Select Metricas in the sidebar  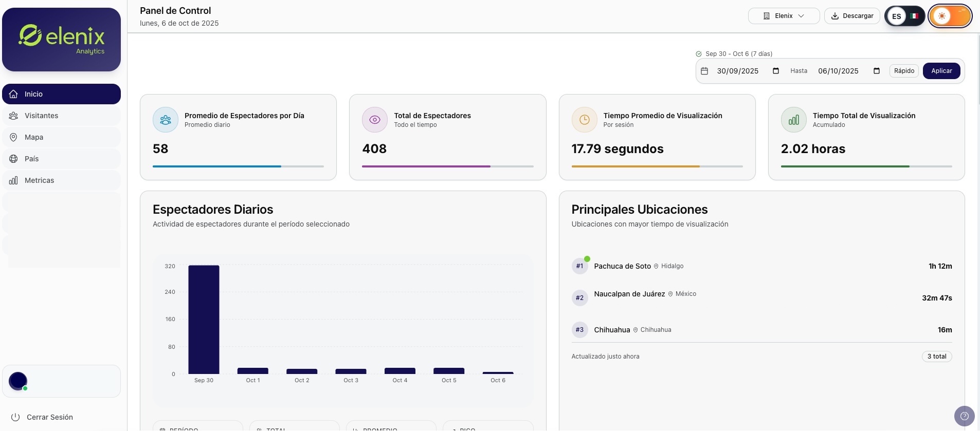[39, 180]
